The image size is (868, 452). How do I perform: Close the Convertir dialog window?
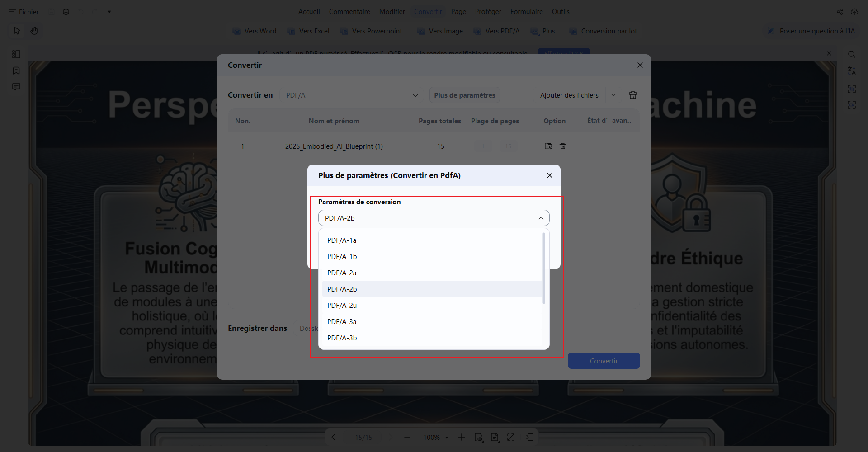click(x=640, y=65)
